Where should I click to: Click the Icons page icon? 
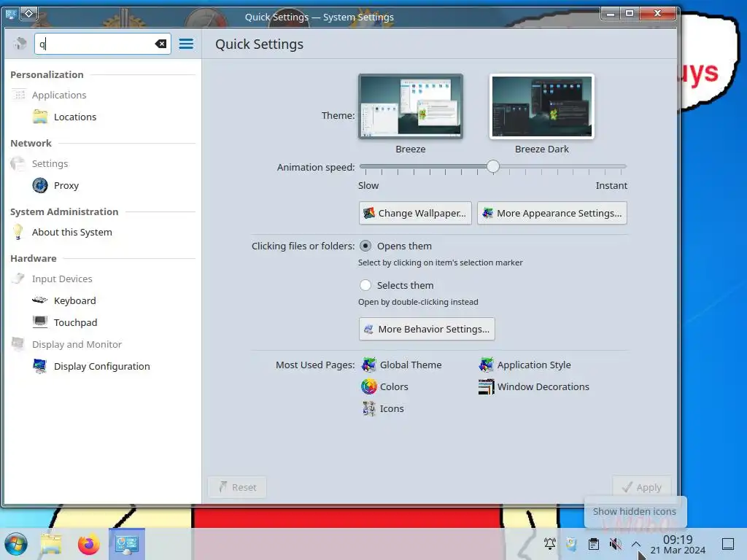368,408
